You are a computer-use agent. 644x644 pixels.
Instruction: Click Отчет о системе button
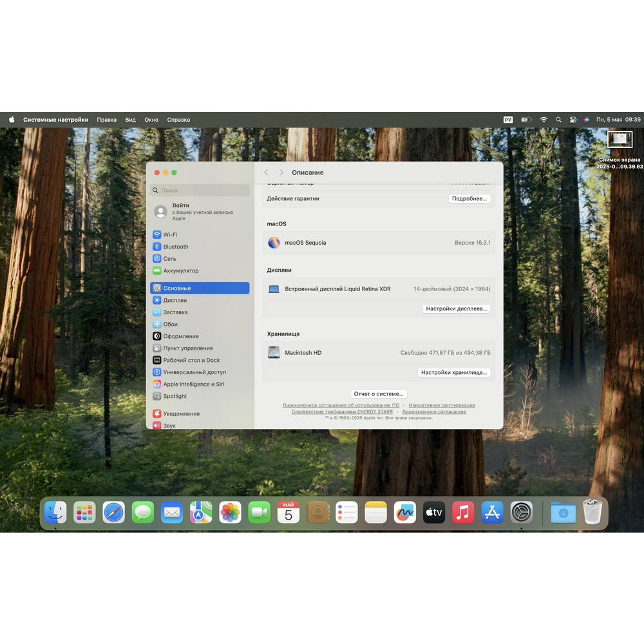tap(379, 393)
